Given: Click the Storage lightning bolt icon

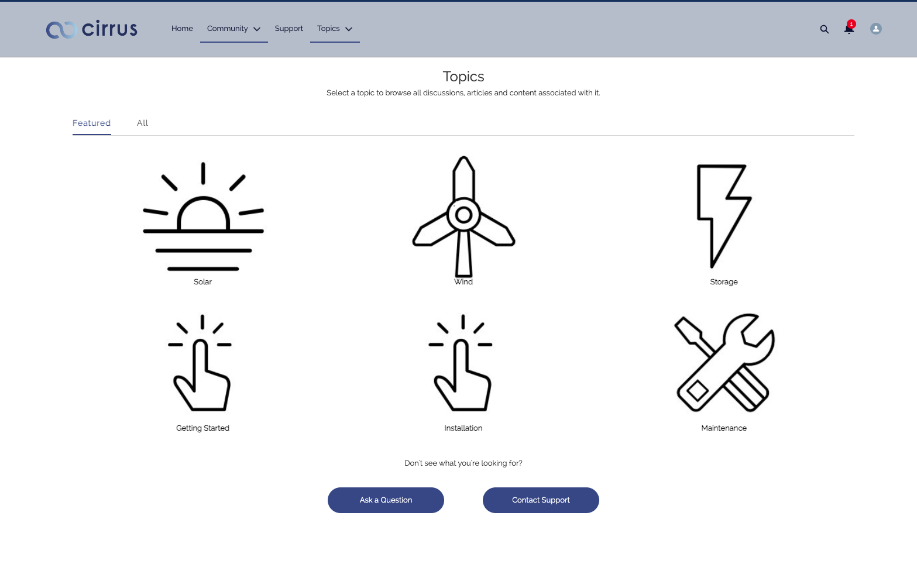Looking at the screenshot, I should (723, 216).
